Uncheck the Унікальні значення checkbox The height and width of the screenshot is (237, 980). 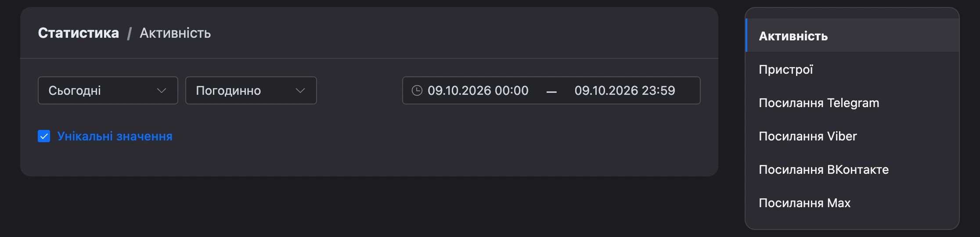coord(44,136)
